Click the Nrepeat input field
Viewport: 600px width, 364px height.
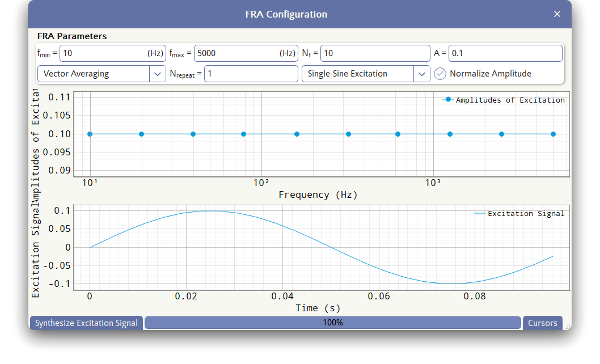(x=251, y=74)
